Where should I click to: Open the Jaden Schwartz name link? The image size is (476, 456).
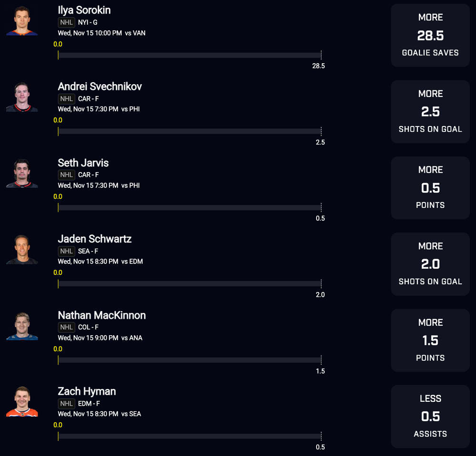click(95, 239)
